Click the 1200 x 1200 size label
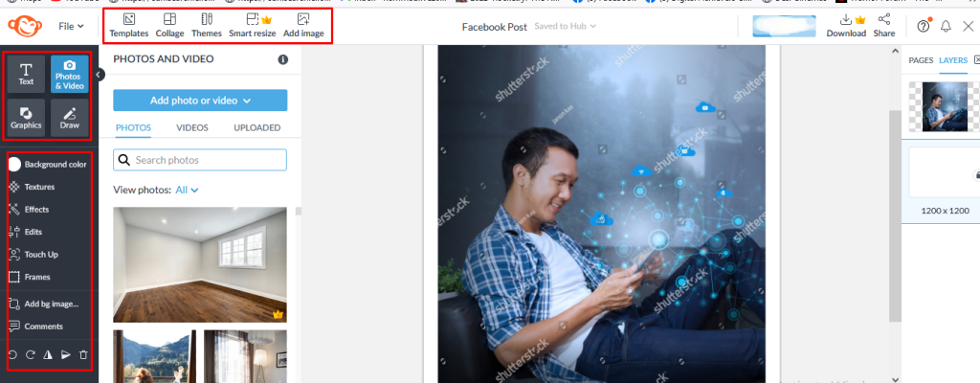This screenshot has width=980, height=383. coord(945,211)
